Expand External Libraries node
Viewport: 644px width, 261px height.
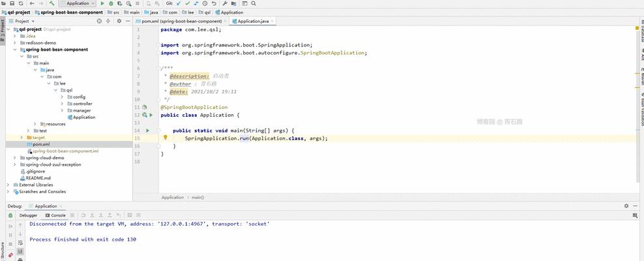pyautogui.click(x=8, y=185)
